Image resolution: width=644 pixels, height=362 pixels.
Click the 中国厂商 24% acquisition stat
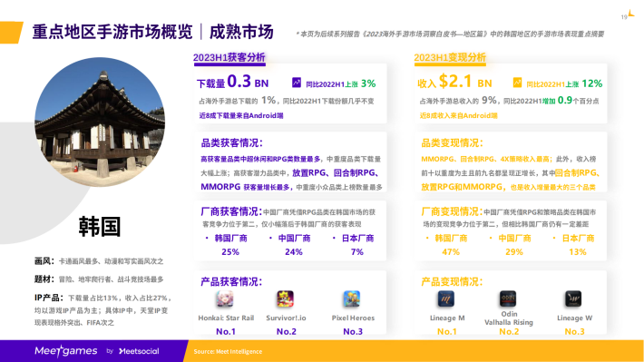pos(294,245)
